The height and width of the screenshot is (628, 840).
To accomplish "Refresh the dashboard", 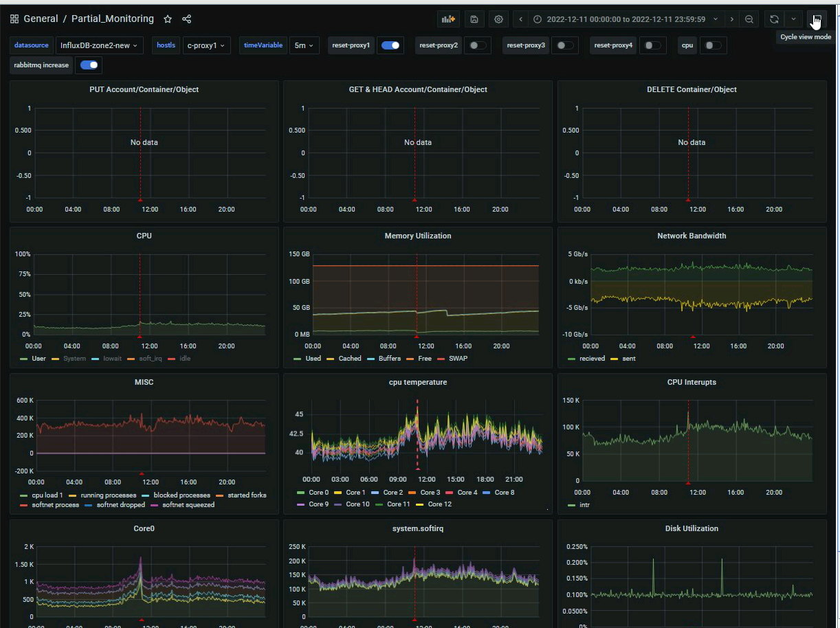I will point(774,19).
